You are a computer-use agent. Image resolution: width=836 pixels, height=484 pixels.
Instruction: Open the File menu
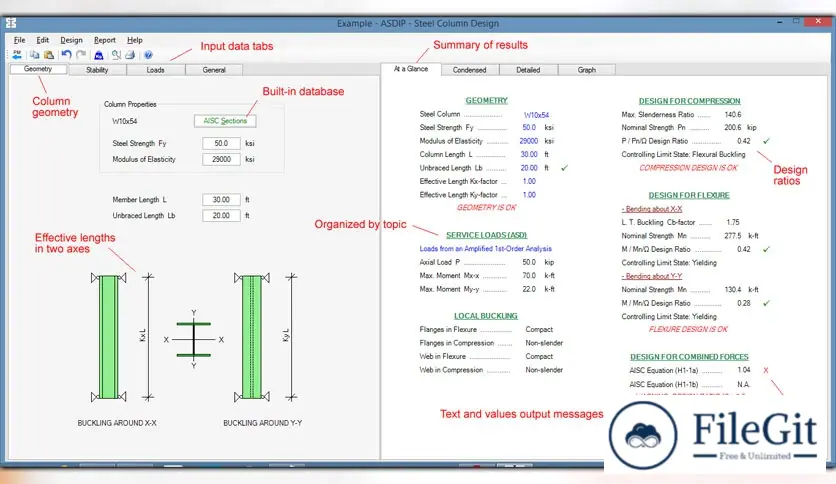pyautogui.click(x=19, y=40)
